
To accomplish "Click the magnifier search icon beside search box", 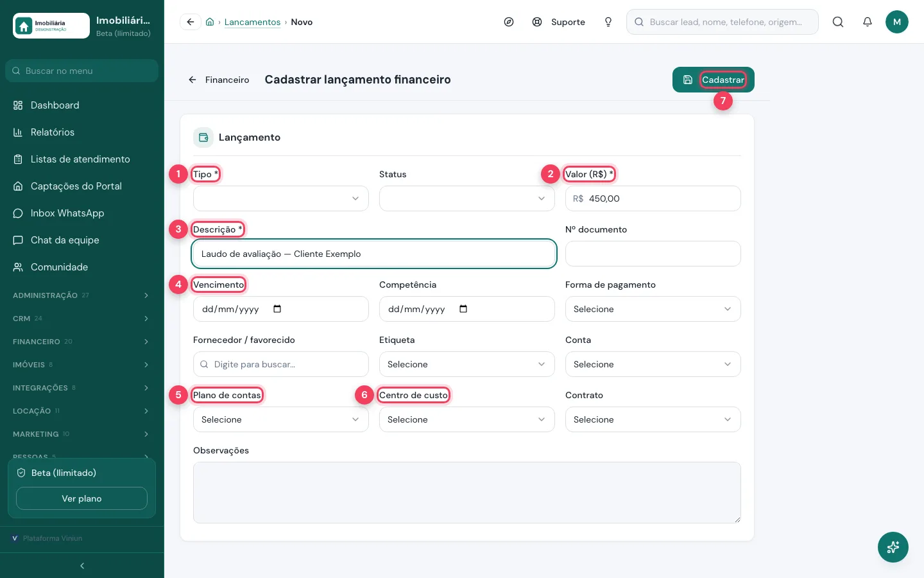I will (838, 22).
